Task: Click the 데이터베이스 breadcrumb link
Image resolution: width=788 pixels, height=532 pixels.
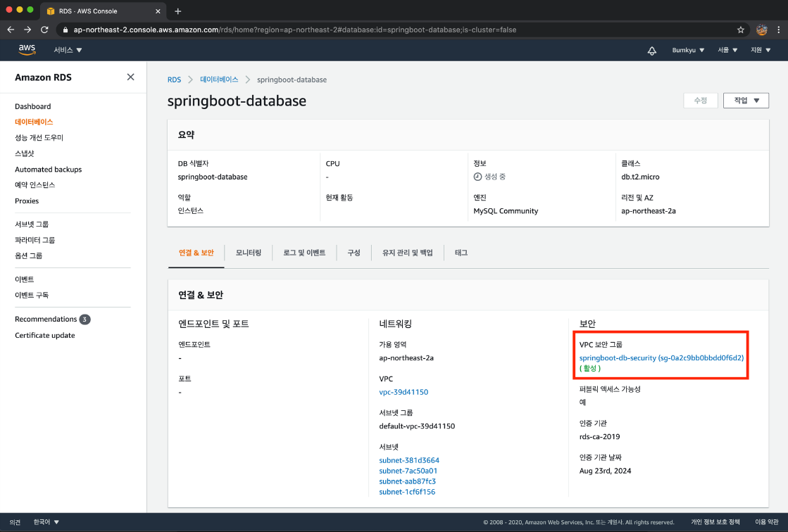Action: [219, 80]
